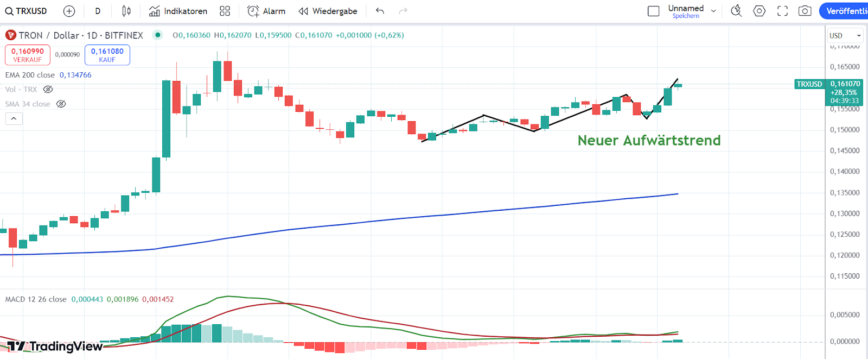Open the Indikatoren menu
This screenshot has height=359, width=868.
pyautogui.click(x=178, y=11)
